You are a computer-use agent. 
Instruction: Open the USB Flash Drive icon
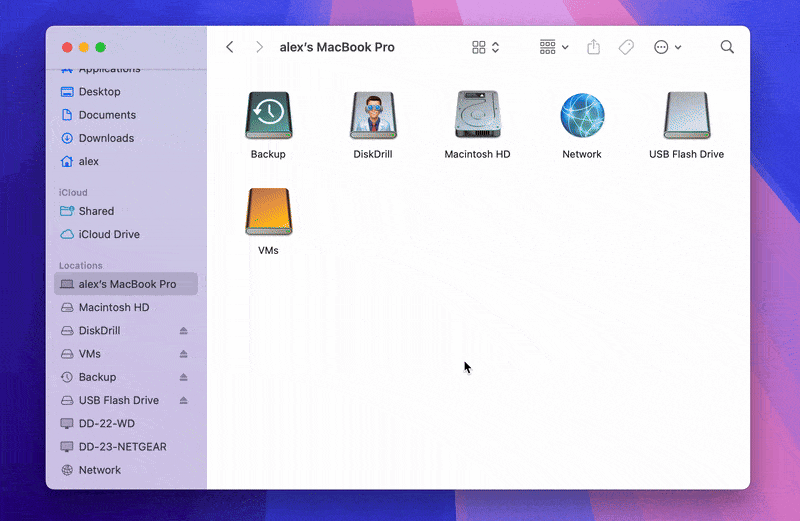687,115
